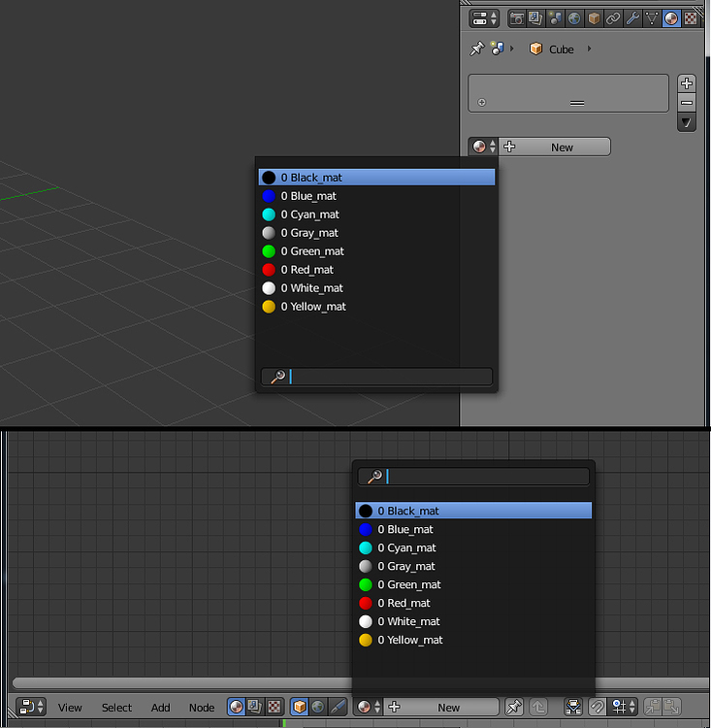Select 0 Blue_mat in the upper material list

point(377,196)
